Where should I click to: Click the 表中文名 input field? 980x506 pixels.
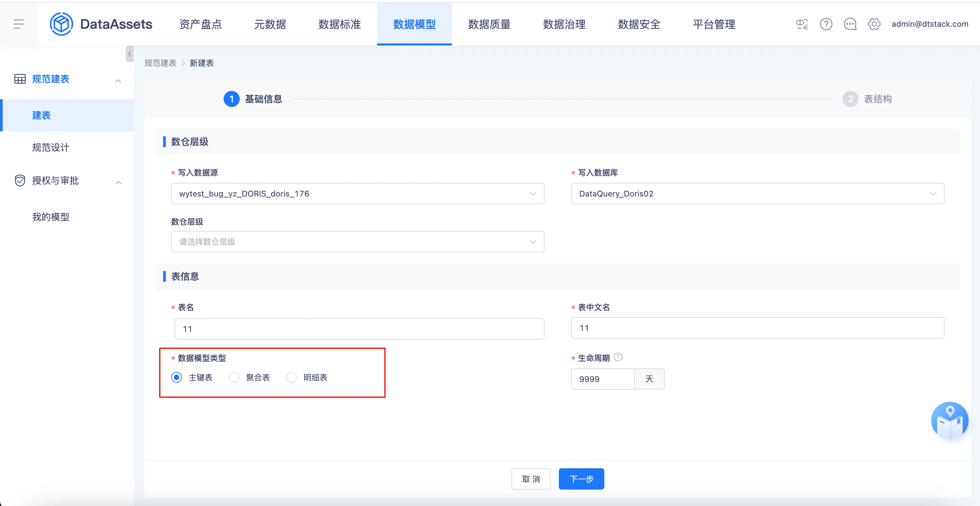click(x=757, y=328)
